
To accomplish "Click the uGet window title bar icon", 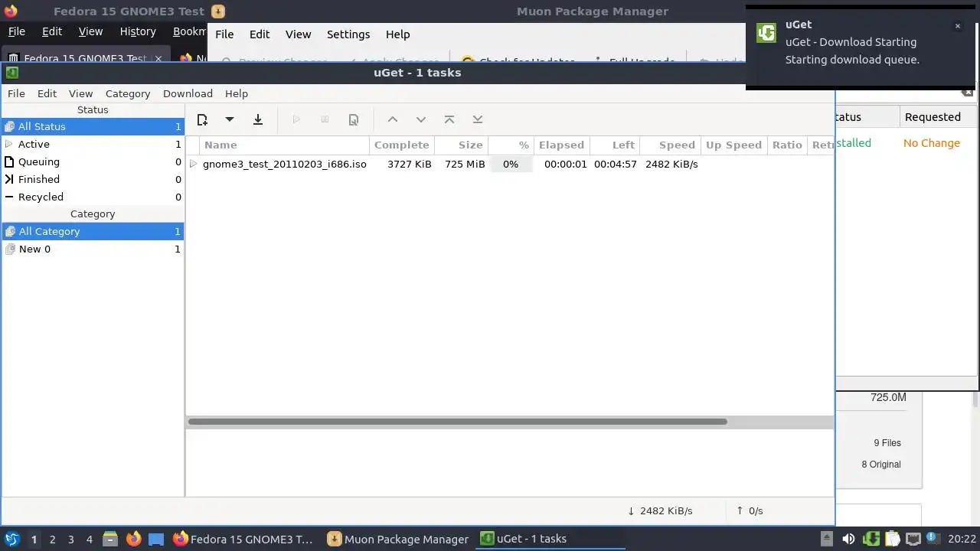I will [11, 73].
